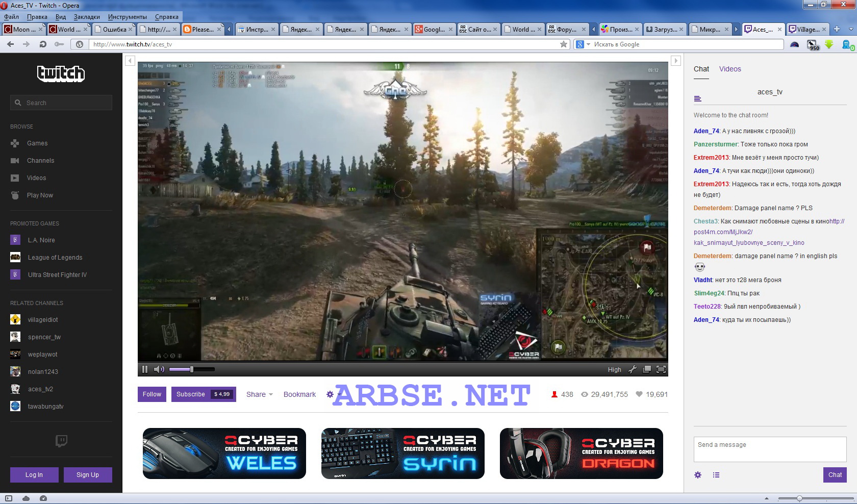Viewport: 857px width, 504px height.
Task: Click the green download arrow icon
Action: coord(829,44)
